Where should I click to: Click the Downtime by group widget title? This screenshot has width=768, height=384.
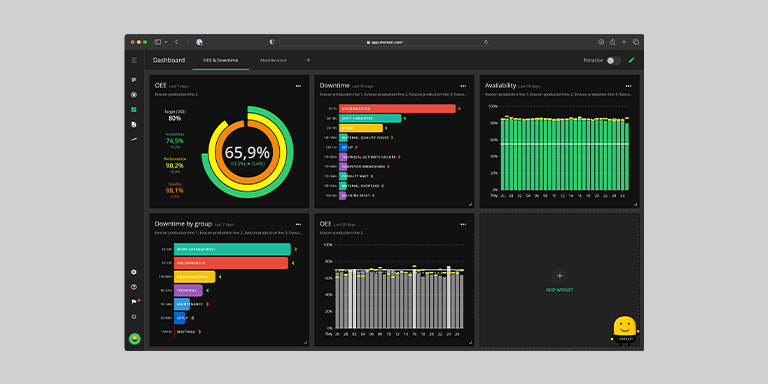click(x=183, y=224)
